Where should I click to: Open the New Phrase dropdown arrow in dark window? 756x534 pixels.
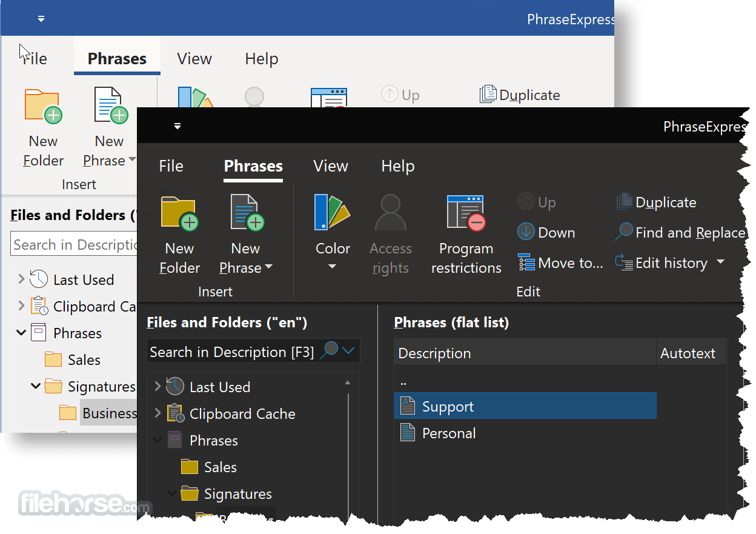(x=268, y=267)
